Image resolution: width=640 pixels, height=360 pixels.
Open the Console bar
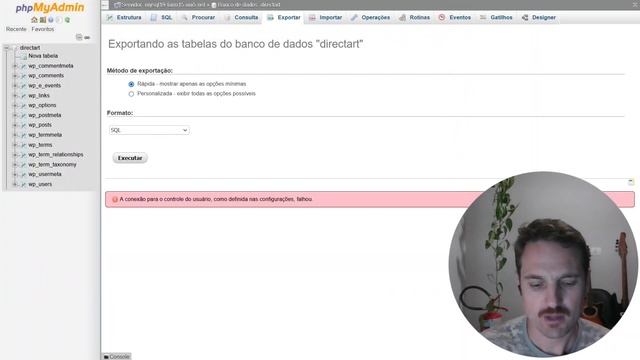click(x=117, y=356)
